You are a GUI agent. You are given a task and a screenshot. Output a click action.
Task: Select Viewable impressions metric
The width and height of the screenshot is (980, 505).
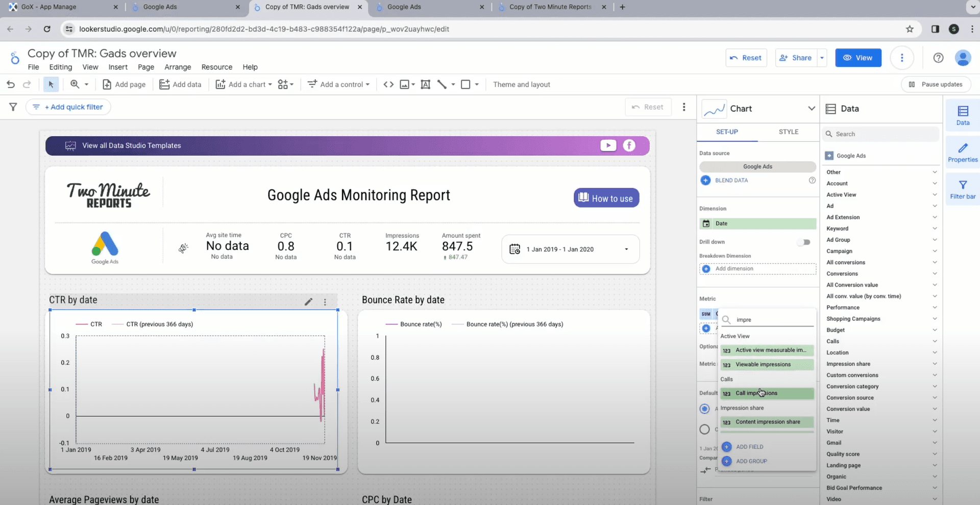(x=767, y=365)
